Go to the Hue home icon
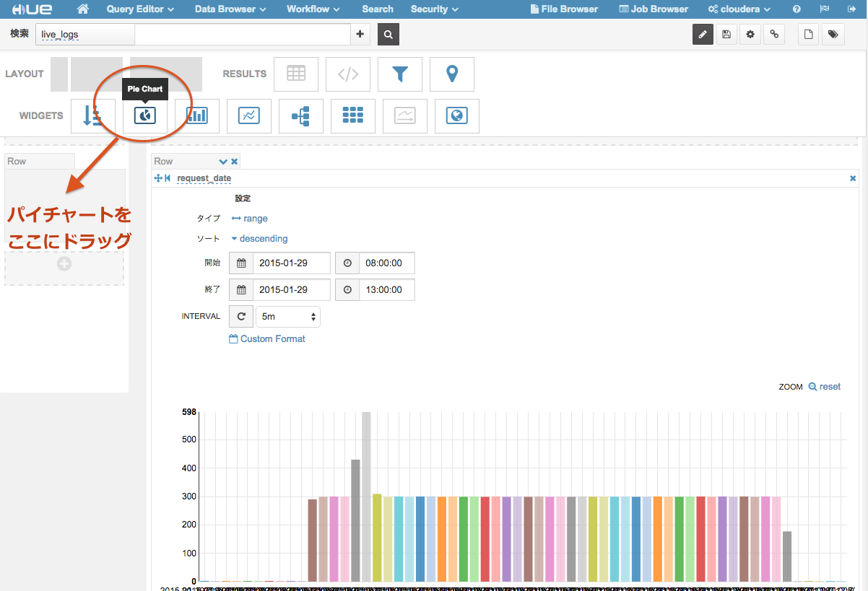 [x=83, y=9]
